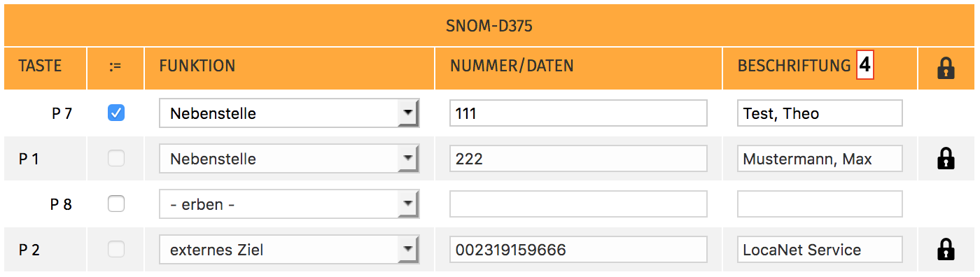Click the disabled checkbox in row P 2
This screenshot has height=277, width=980.
[x=116, y=248]
